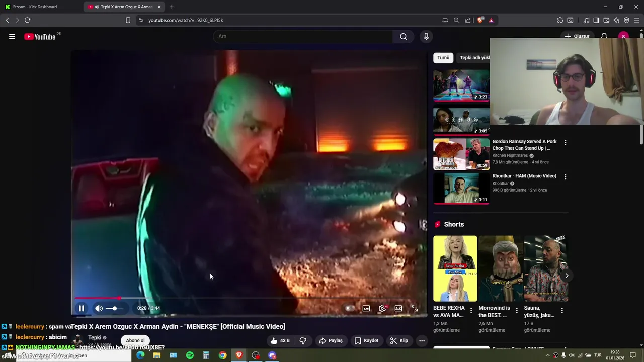Click the YouTube search magnifier button
The width and height of the screenshot is (644, 362).
(404, 36)
